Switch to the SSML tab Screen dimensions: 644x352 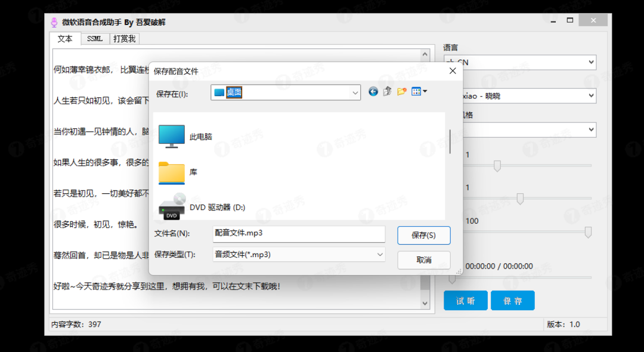[x=95, y=39]
